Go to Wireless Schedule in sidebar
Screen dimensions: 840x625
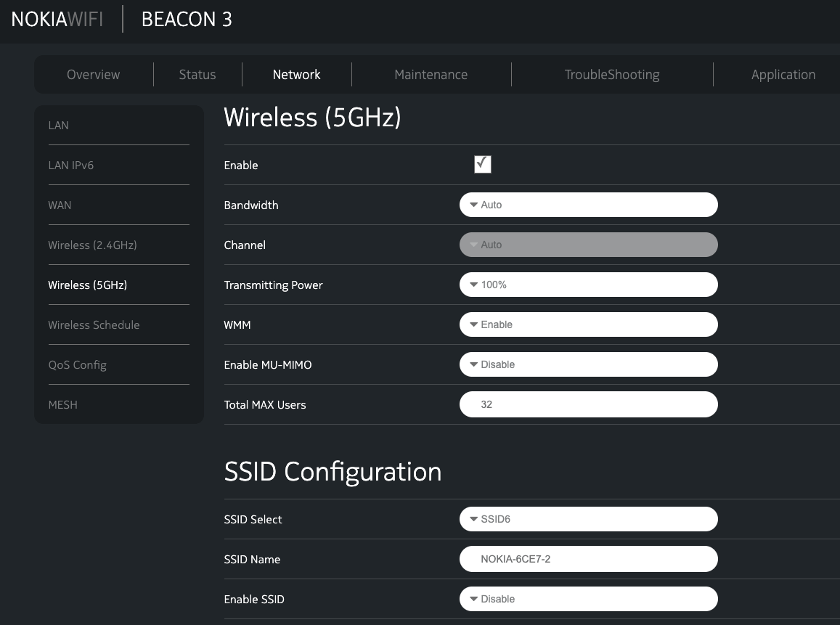tap(94, 325)
